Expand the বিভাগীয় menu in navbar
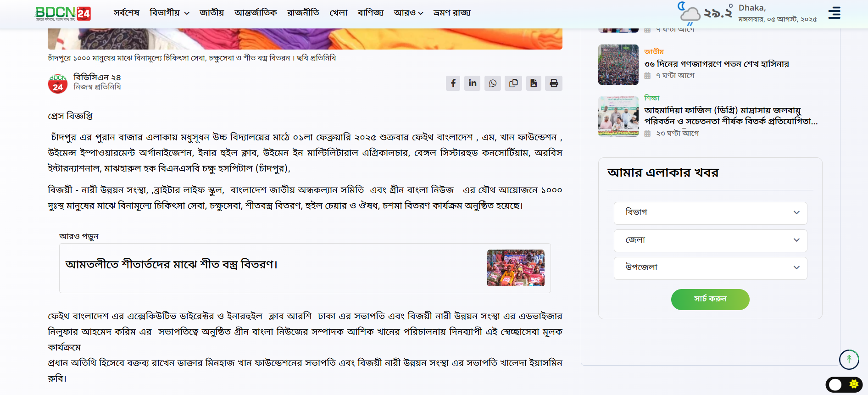The width and height of the screenshot is (868, 395). [169, 13]
